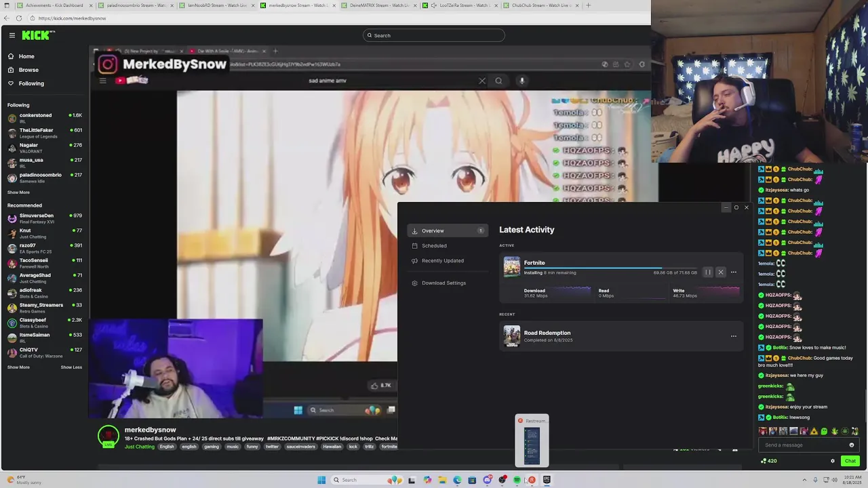Open Windows Start menu
This screenshot has width=868, height=488.
[x=321, y=480]
